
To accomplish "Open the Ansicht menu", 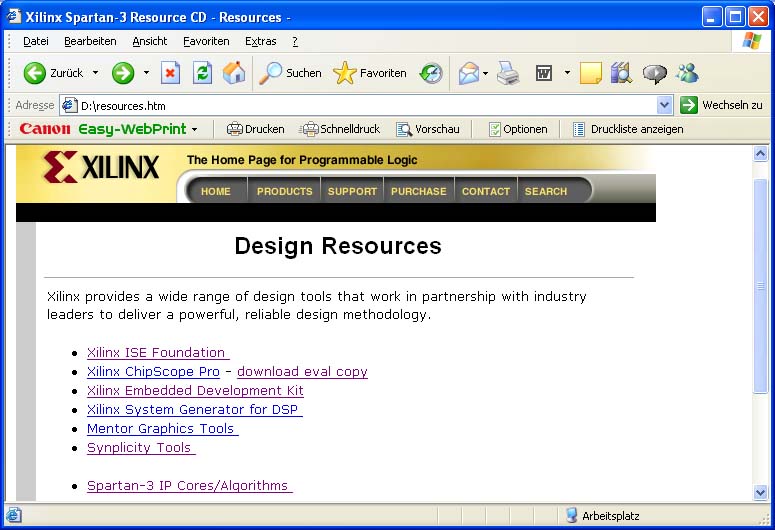I will 150,42.
